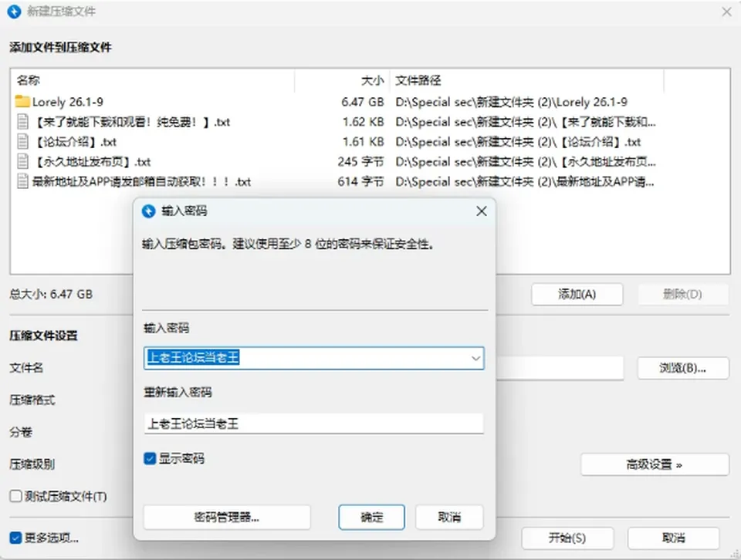The height and width of the screenshot is (560, 741).
Task: Click the file icon beside 【来了就能下载和观看！纯免费！】.txt
Action: (22, 122)
